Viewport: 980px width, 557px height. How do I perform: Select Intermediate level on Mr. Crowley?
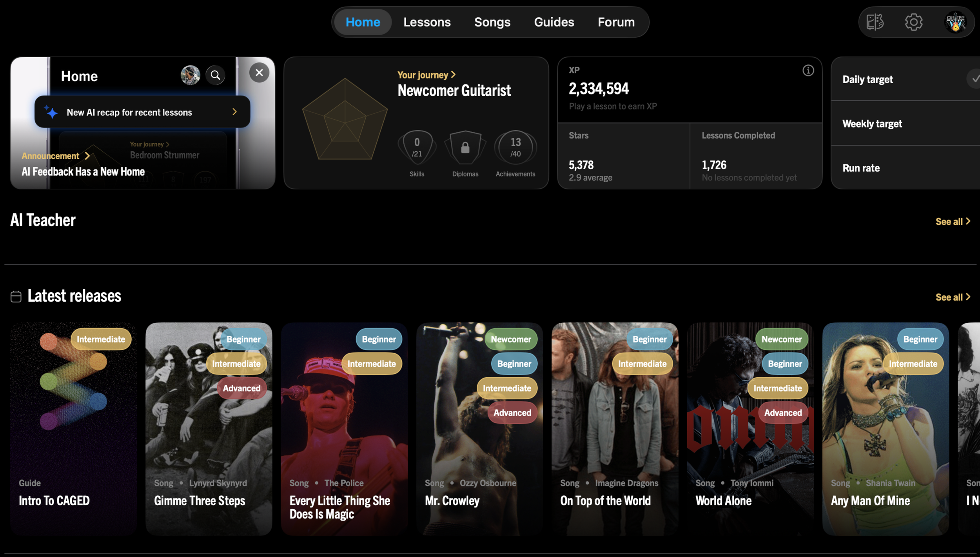507,388
